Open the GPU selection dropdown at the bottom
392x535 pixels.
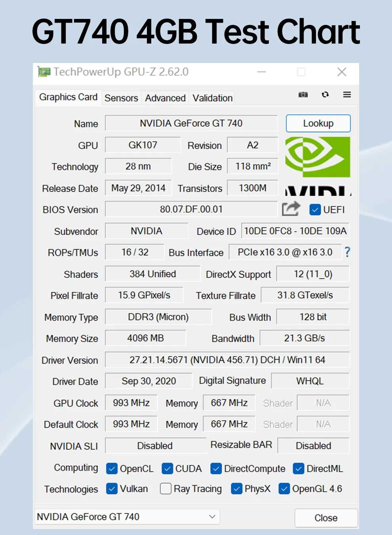pos(212,516)
